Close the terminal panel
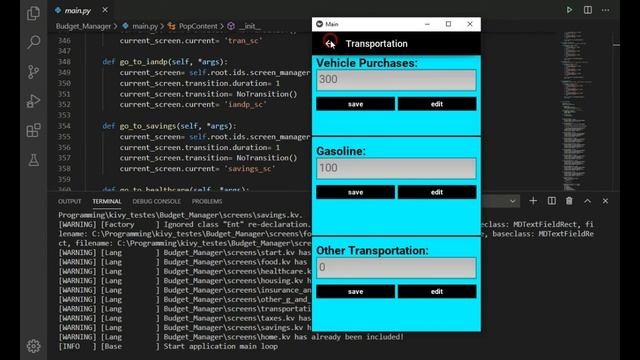This screenshot has height=360, width=640. (x=605, y=201)
